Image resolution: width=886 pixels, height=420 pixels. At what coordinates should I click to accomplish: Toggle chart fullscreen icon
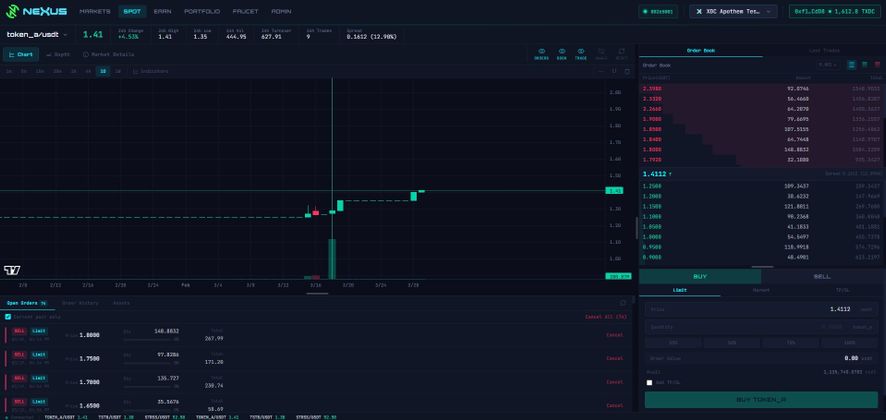[x=627, y=71]
